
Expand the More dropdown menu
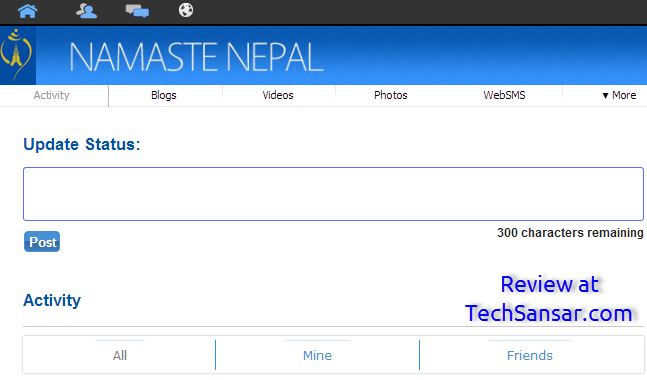[619, 95]
